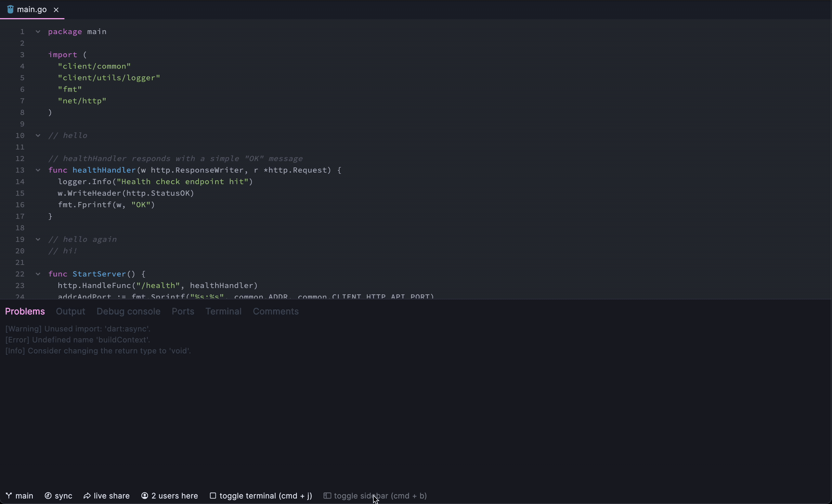Click the toggle terminal square icon

coord(213,496)
